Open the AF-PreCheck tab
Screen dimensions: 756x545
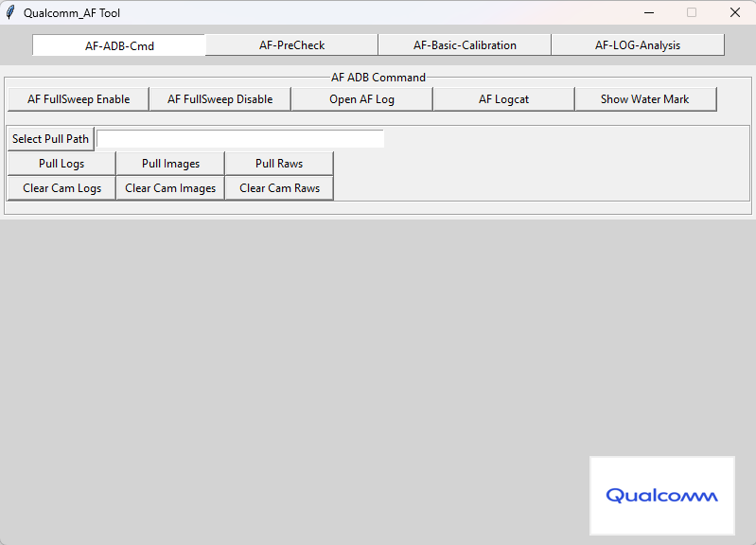pyautogui.click(x=291, y=44)
